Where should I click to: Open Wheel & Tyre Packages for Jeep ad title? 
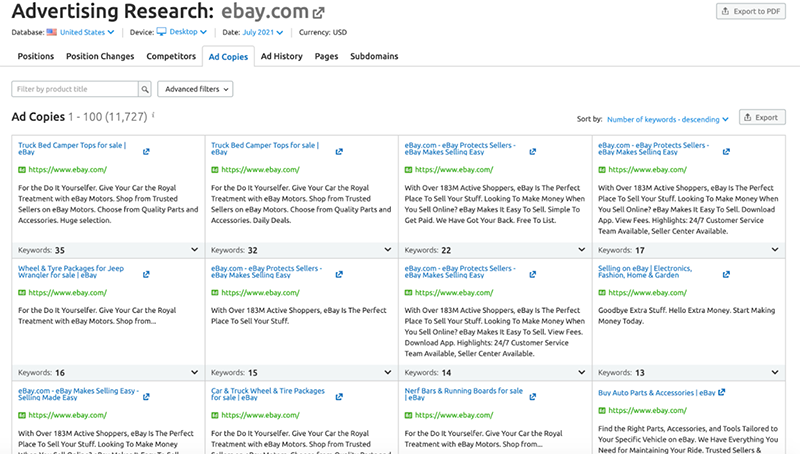[71, 271]
